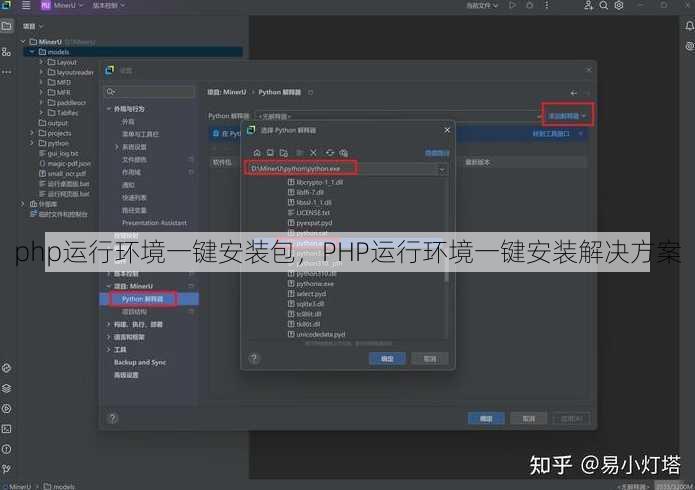Select unicodedata.pyd in file chooser
This screenshot has height=490, width=695.
(316, 334)
